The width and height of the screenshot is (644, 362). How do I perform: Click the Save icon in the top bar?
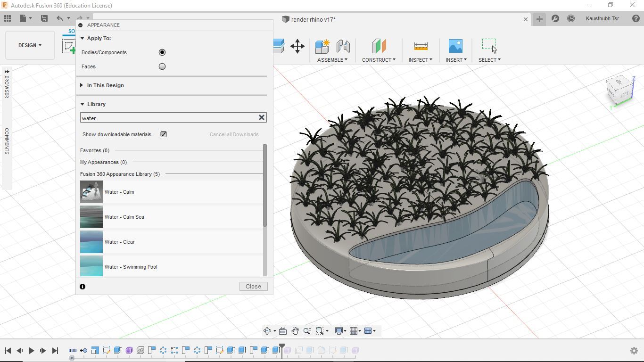44,18
